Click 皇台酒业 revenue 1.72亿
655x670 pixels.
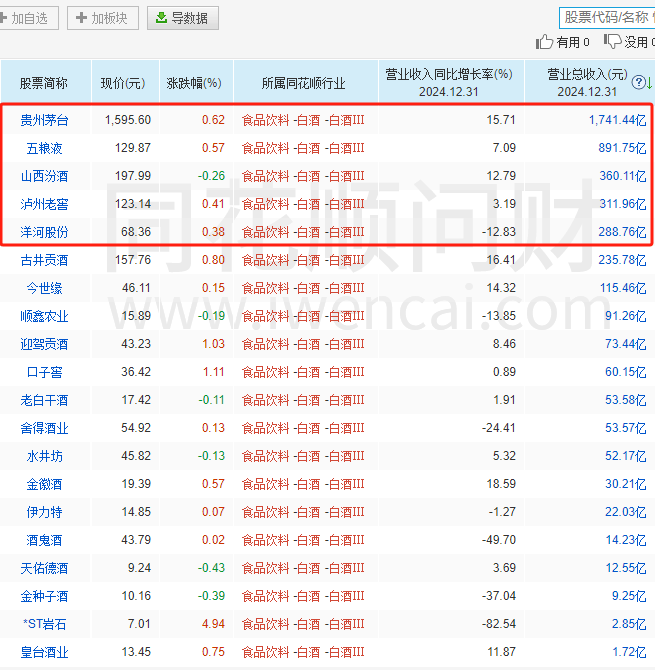point(629,652)
